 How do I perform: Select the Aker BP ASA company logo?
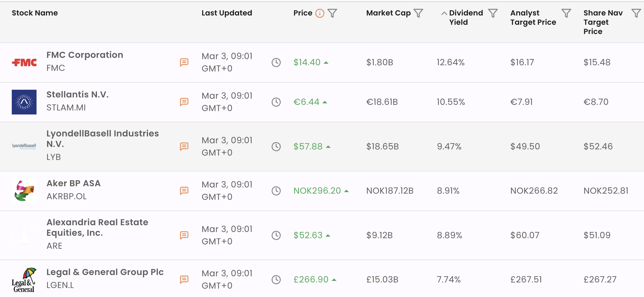click(x=24, y=191)
